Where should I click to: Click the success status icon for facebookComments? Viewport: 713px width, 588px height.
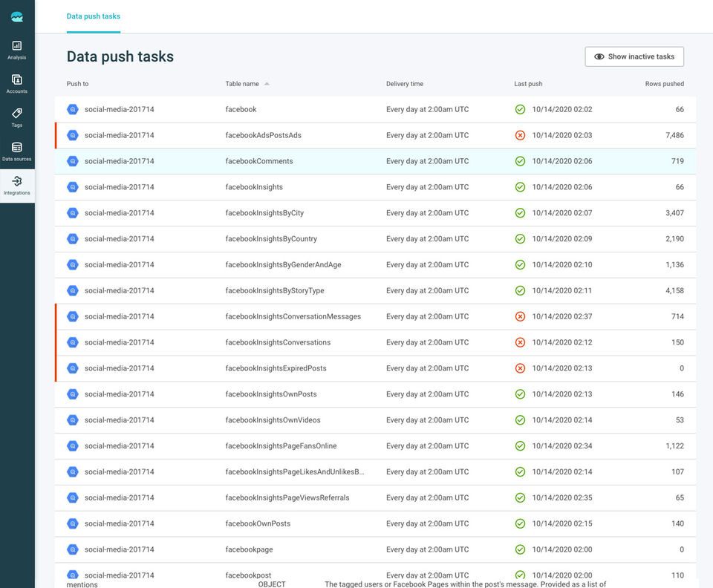pyautogui.click(x=520, y=161)
